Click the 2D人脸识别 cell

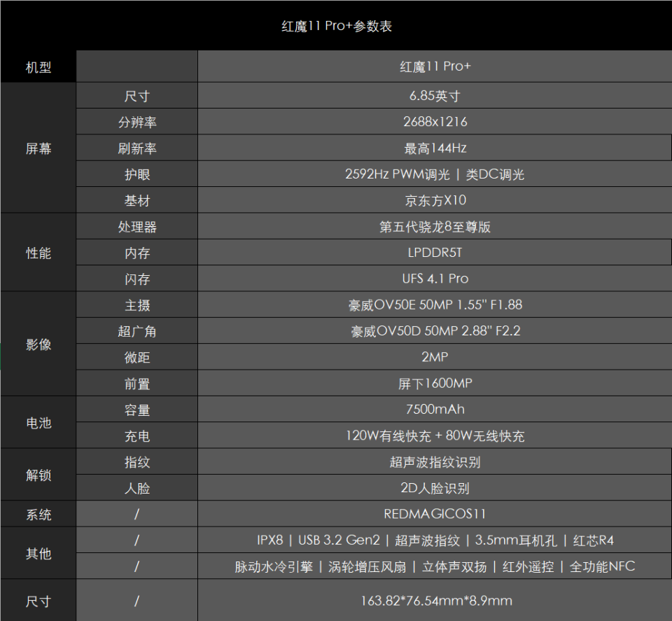435,488
